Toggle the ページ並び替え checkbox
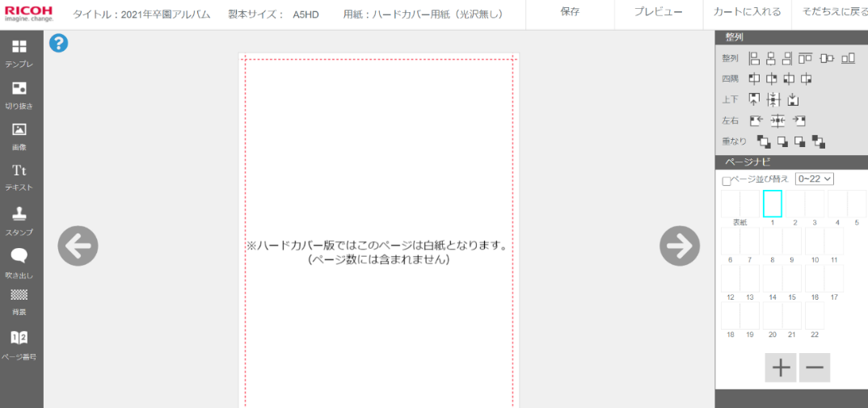Viewport: 868px width, 408px height. 726,180
